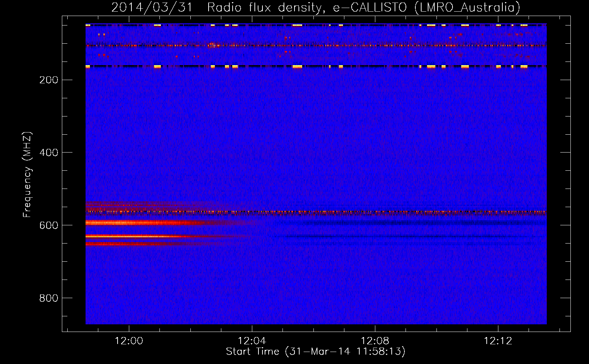Click the 12:12 time tick label
The image size is (589, 364).
pyautogui.click(x=498, y=341)
